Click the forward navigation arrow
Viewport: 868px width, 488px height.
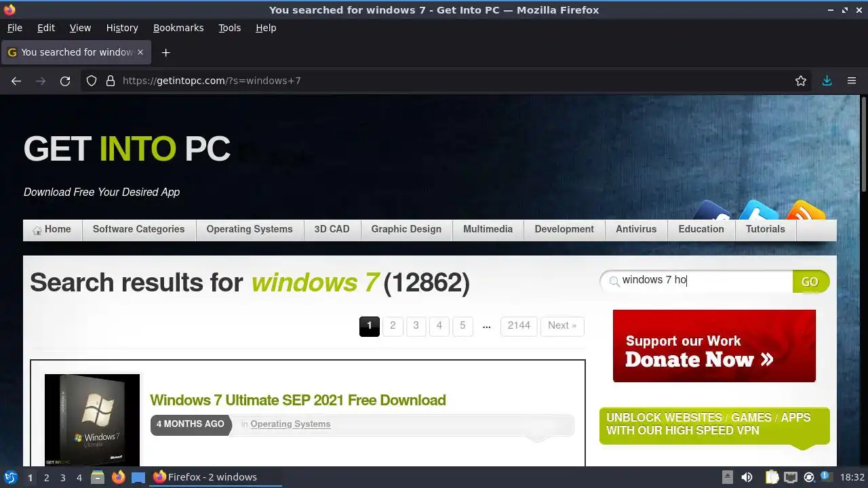point(41,81)
